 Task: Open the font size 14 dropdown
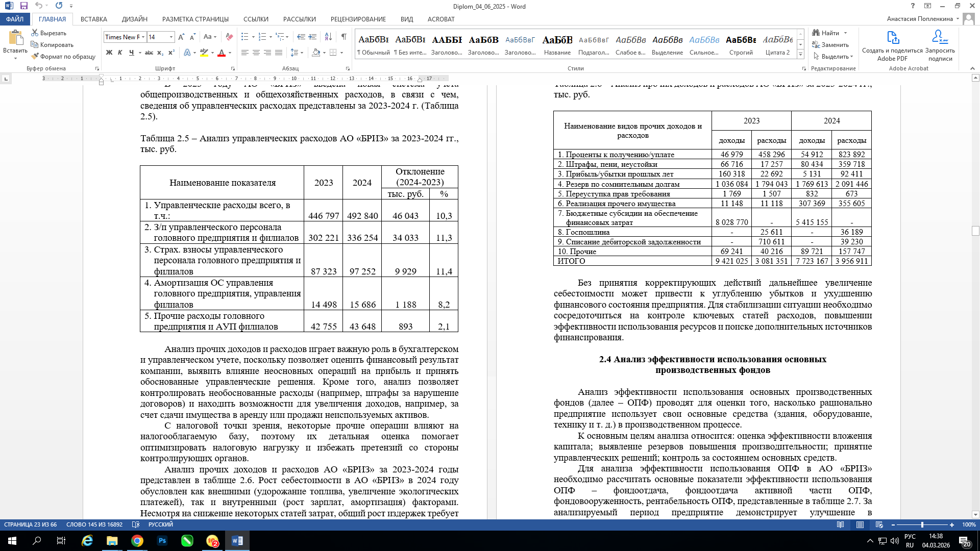(171, 37)
